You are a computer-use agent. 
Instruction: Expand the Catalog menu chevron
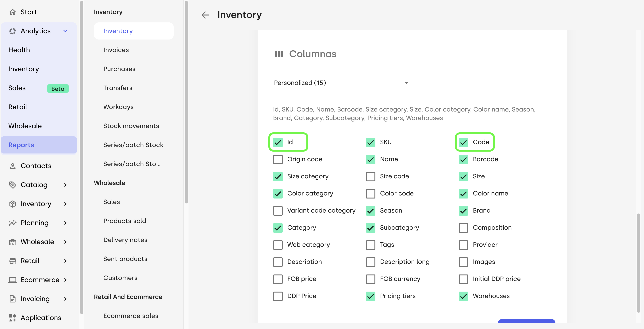[65, 185]
